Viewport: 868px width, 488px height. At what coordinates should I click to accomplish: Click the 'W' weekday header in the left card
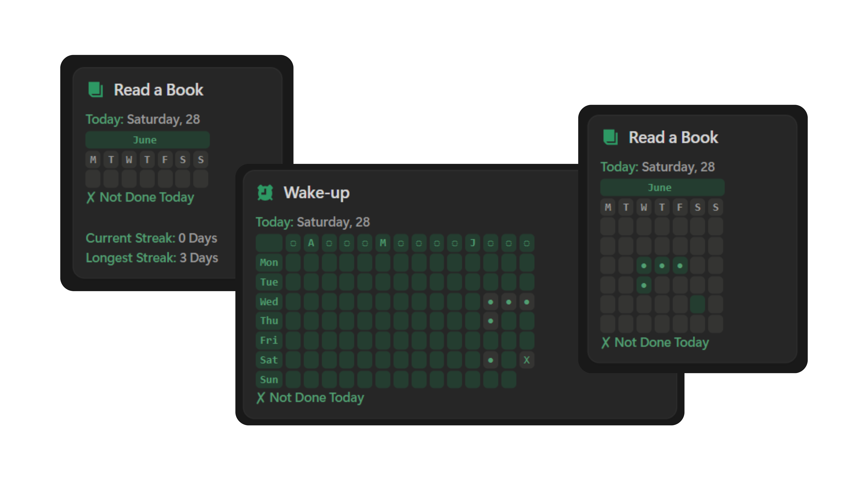[129, 160]
